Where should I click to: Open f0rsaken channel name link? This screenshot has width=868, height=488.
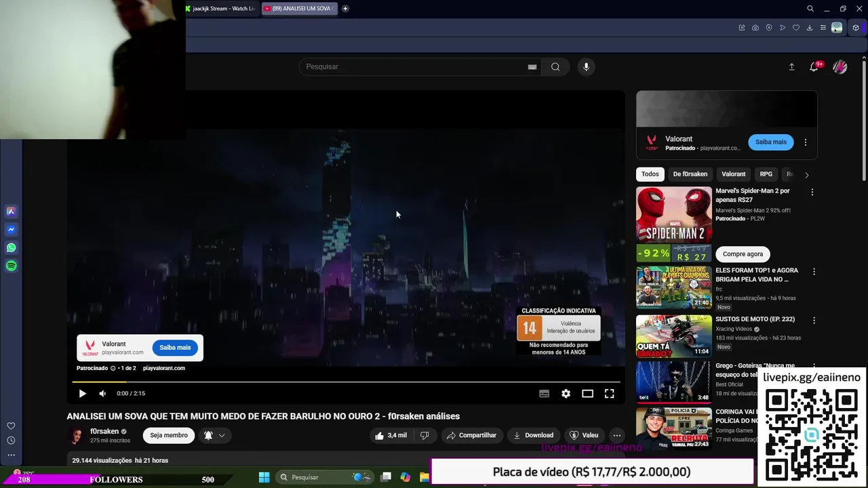(x=104, y=432)
